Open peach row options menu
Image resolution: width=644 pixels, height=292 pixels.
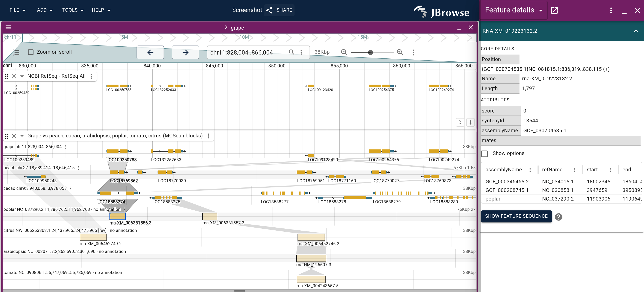[x=79, y=168]
